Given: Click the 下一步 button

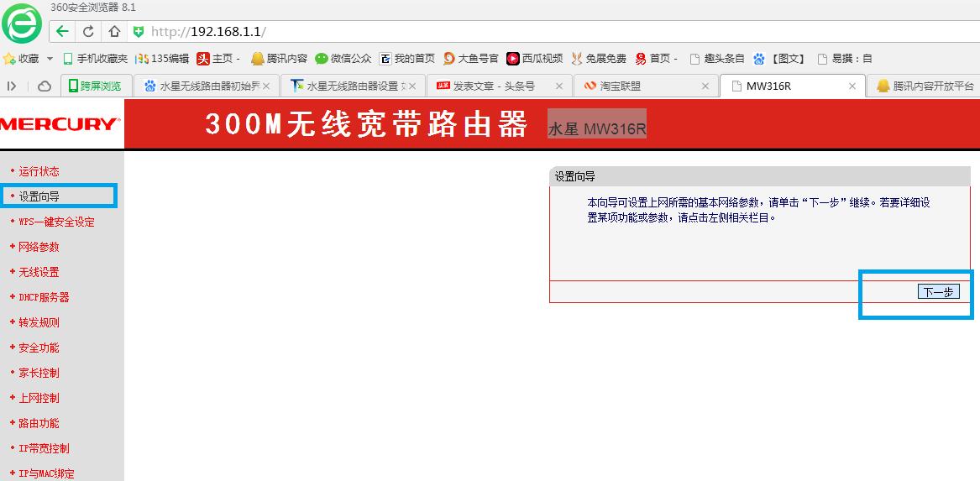Looking at the screenshot, I should tap(939, 292).
